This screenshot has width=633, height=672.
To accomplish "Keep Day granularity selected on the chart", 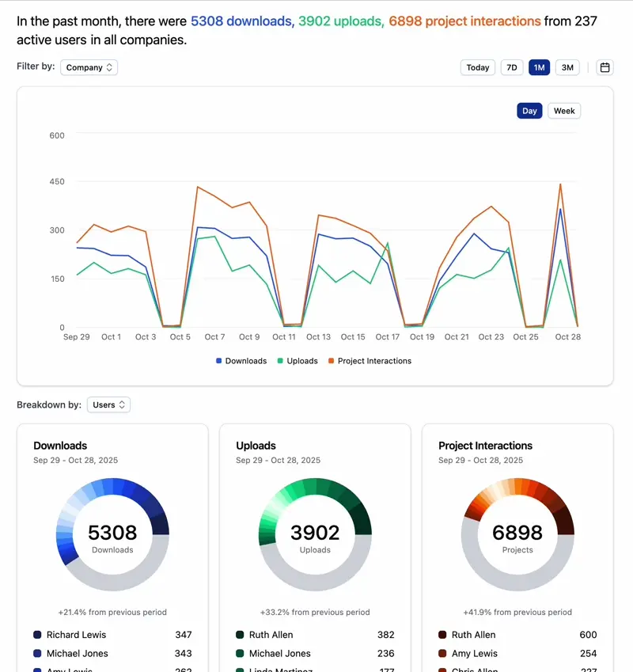I will (529, 111).
